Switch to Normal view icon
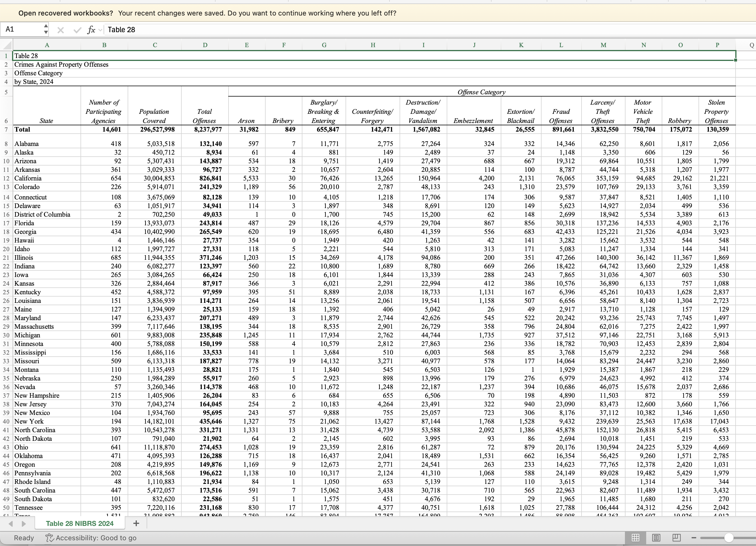The image size is (756, 546). pyautogui.click(x=635, y=538)
